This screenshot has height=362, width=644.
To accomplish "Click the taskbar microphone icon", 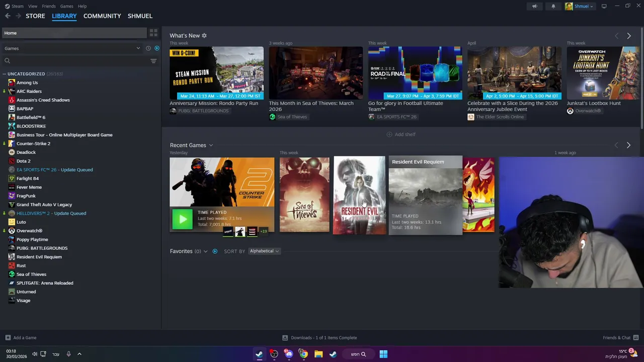I will point(68,354).
